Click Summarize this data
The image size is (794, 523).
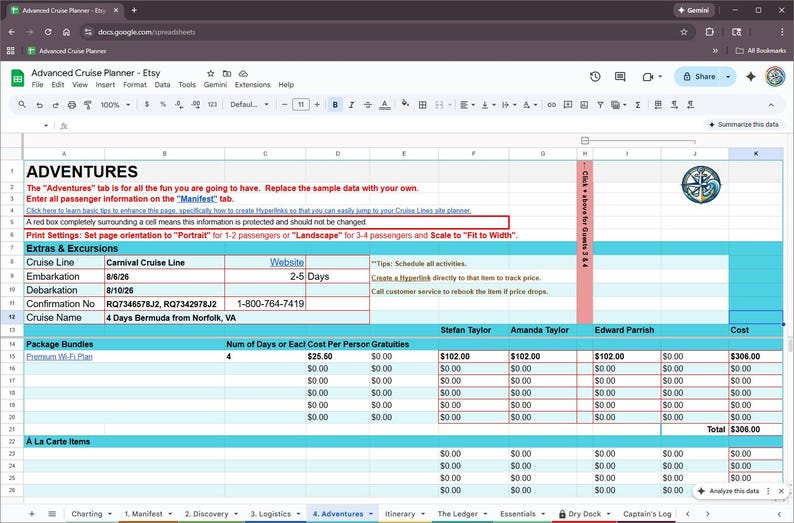click(x=743, y=125)
